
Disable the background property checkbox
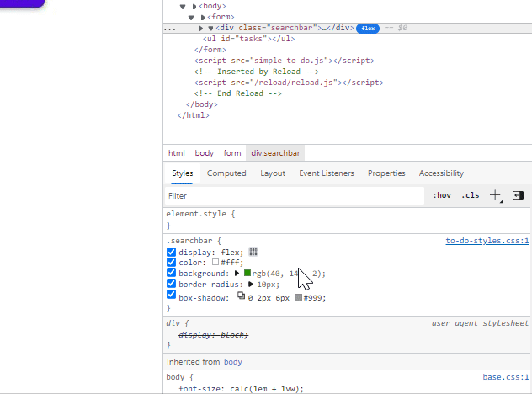click(172, 273)
